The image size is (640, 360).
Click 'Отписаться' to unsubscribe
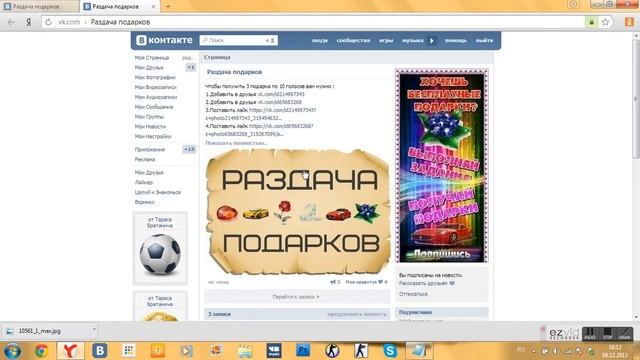413,294
